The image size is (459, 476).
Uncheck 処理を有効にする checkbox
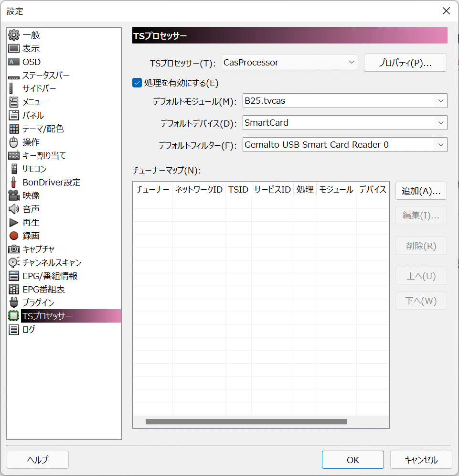(x=137, y=83)
